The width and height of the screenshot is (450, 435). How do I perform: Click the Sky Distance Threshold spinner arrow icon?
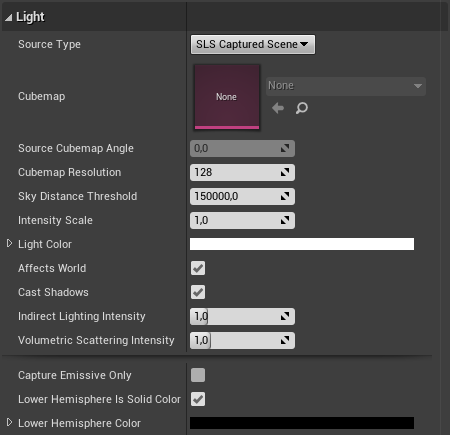click(x=285, y=196)
